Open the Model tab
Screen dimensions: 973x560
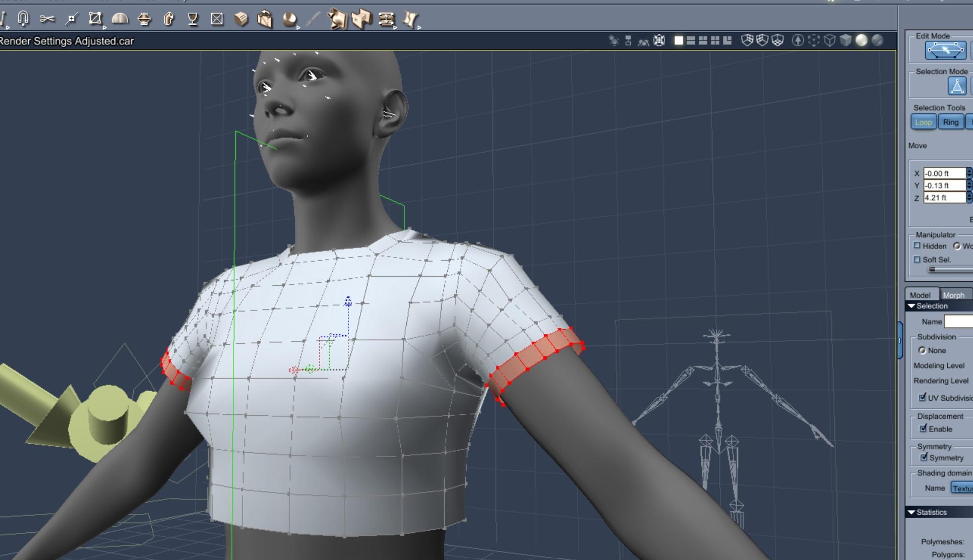point(920,295)
